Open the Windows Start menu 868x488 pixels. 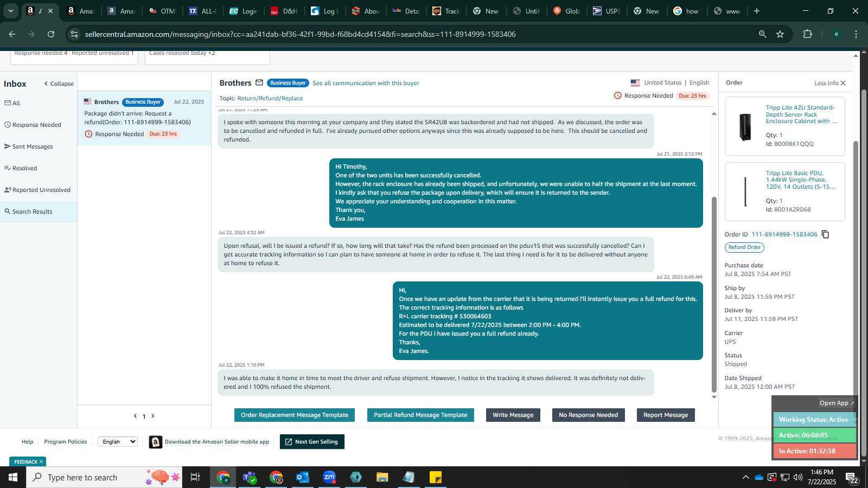click(13, 477)
